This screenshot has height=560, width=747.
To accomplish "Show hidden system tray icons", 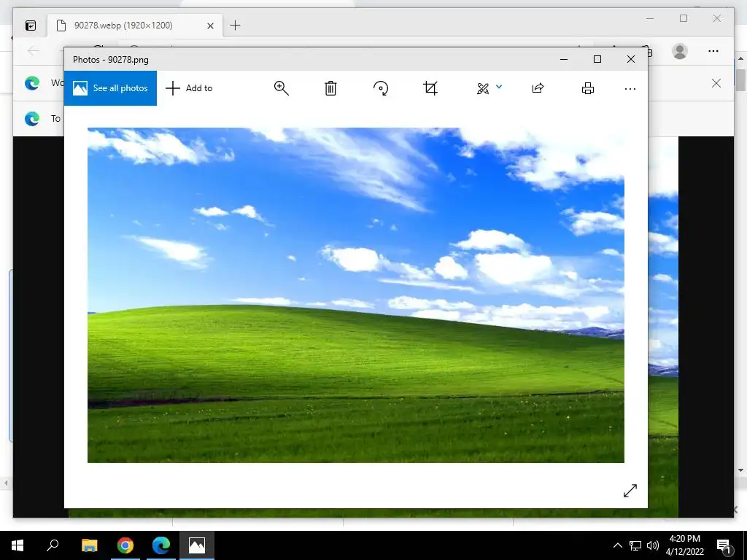I will coord(617,545).
